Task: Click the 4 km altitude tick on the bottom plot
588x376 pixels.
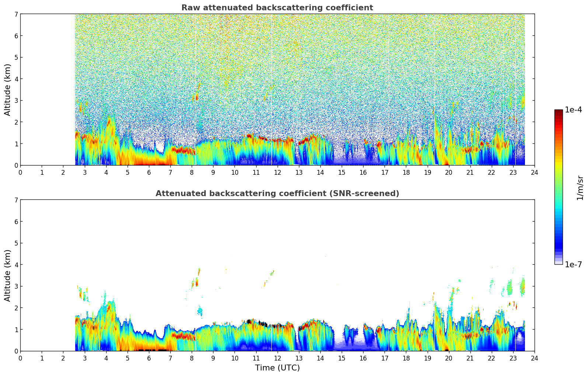Action: 16,265
